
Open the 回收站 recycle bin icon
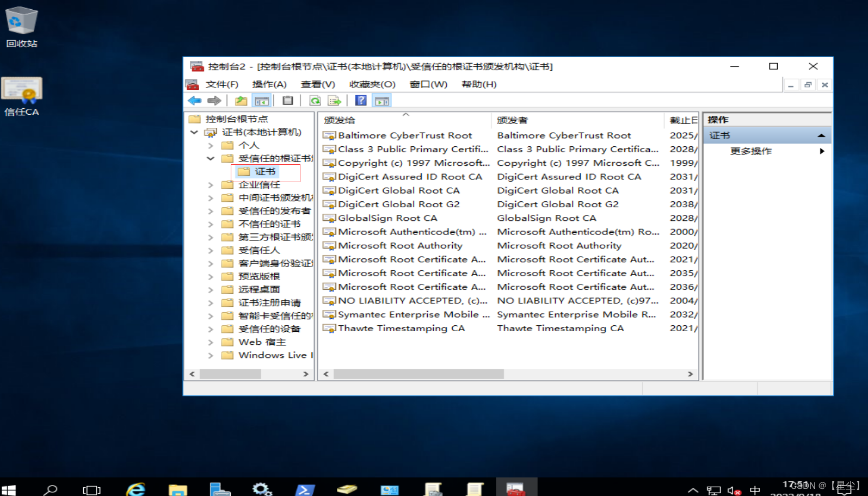pyautogui.click(x=22, y=27)
